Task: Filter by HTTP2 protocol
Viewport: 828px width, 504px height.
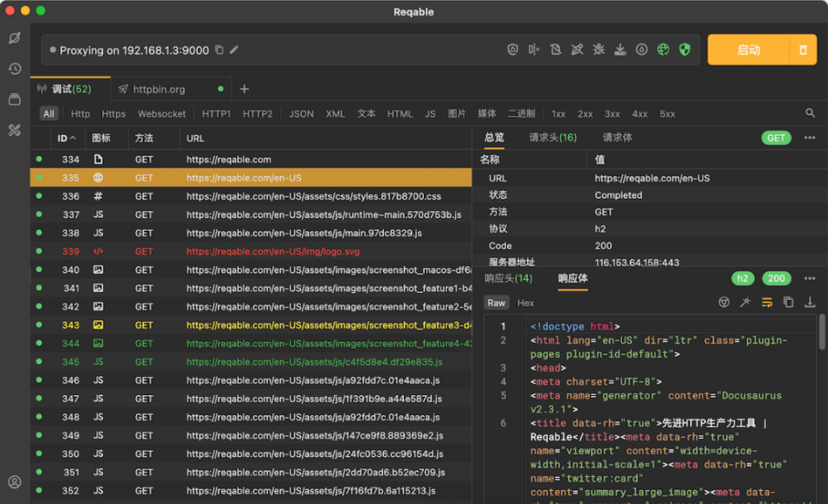Action: pos(258,114)
